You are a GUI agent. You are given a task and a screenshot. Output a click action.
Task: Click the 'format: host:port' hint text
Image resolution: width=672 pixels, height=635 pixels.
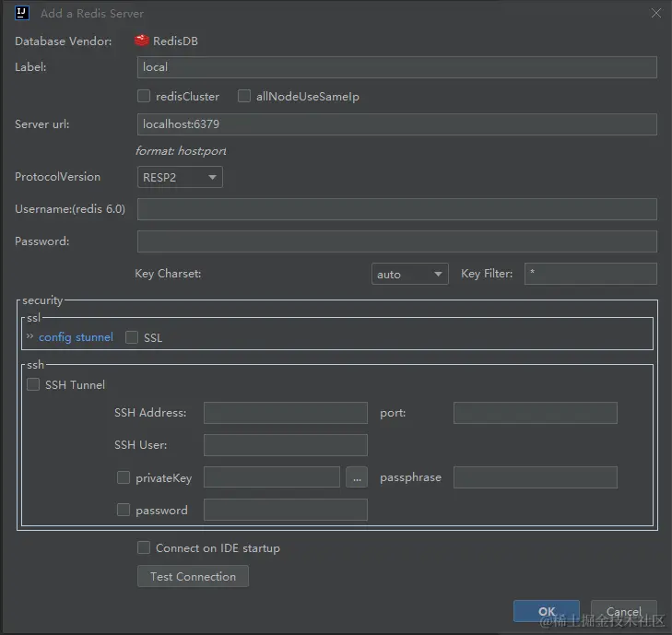pyautogui.click(x=181, y=151)
